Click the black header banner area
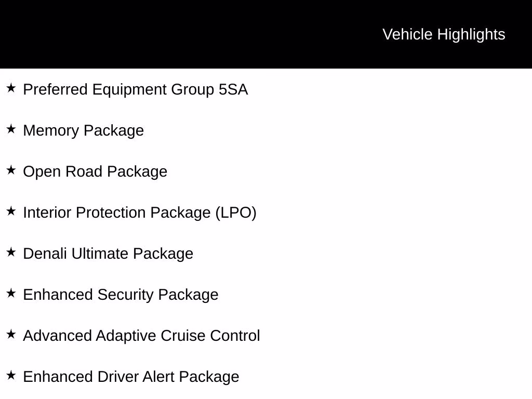Image resolution: width=532 pixels, height=399 pixels. pos(266,34)
